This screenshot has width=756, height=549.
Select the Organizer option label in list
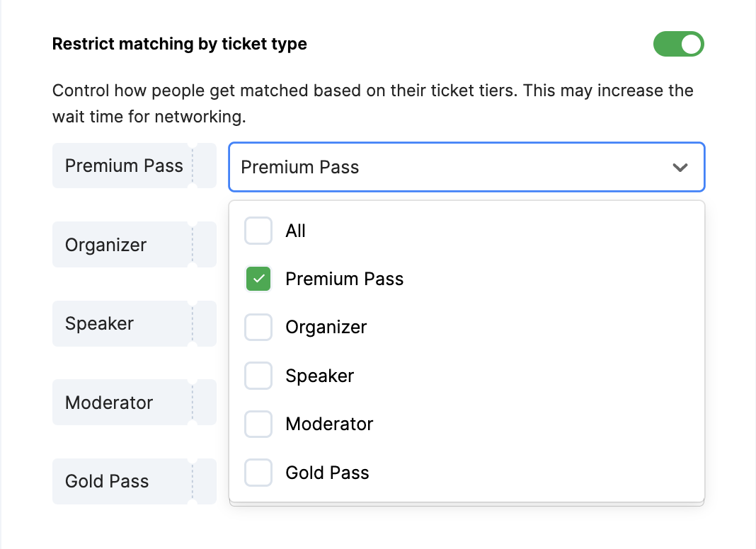[326, 327]
